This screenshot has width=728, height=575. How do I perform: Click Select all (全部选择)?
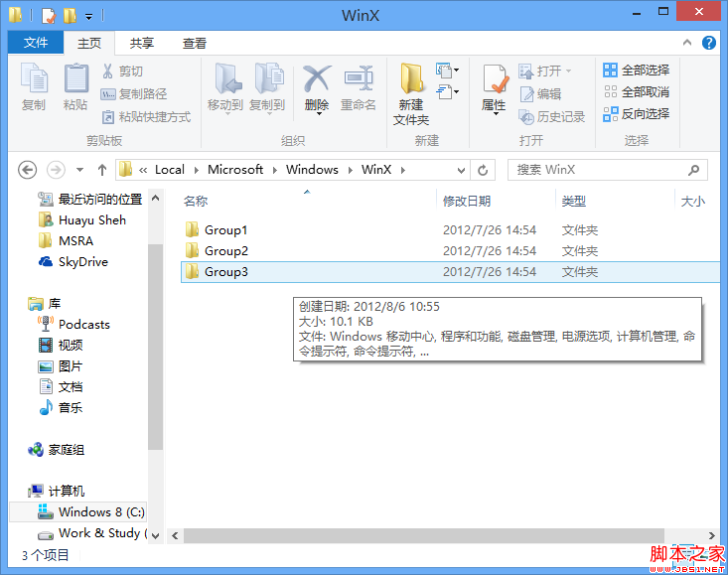636,71
